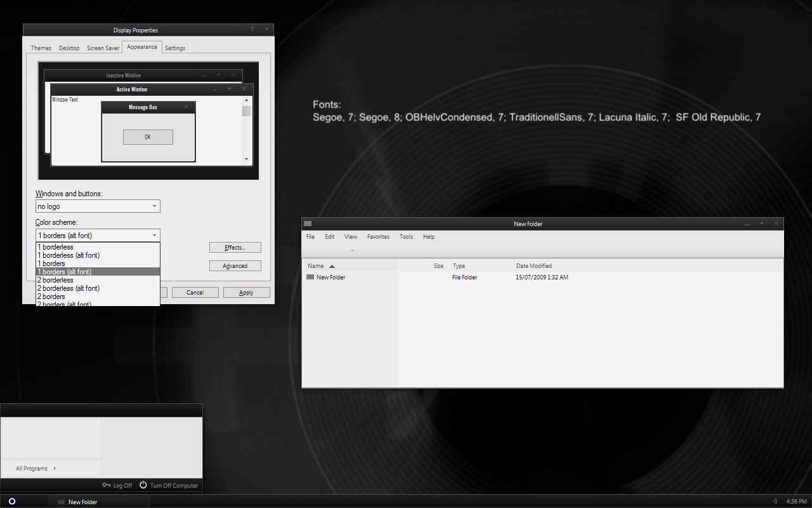Click the scrollbar thumb in the preview window

(246, 111)
